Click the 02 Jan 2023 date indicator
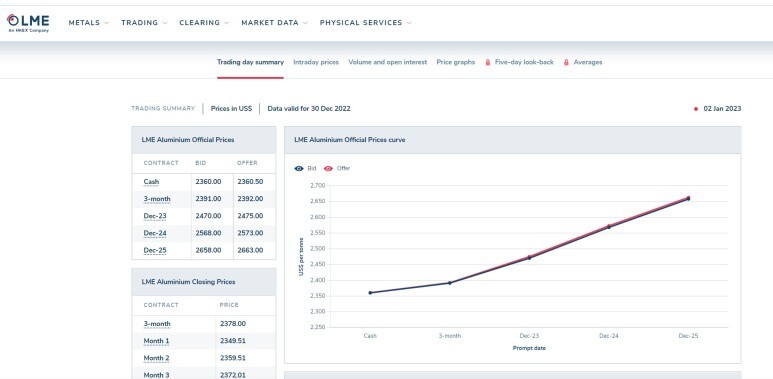773x379 pixels. [717, 109]
